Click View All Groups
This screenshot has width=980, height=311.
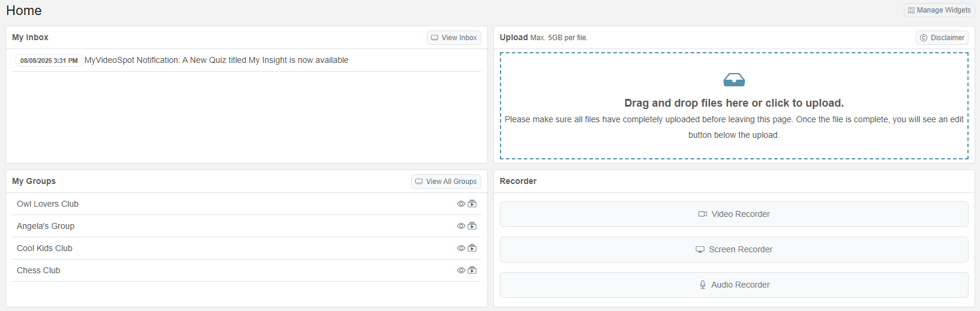(446, 182)
